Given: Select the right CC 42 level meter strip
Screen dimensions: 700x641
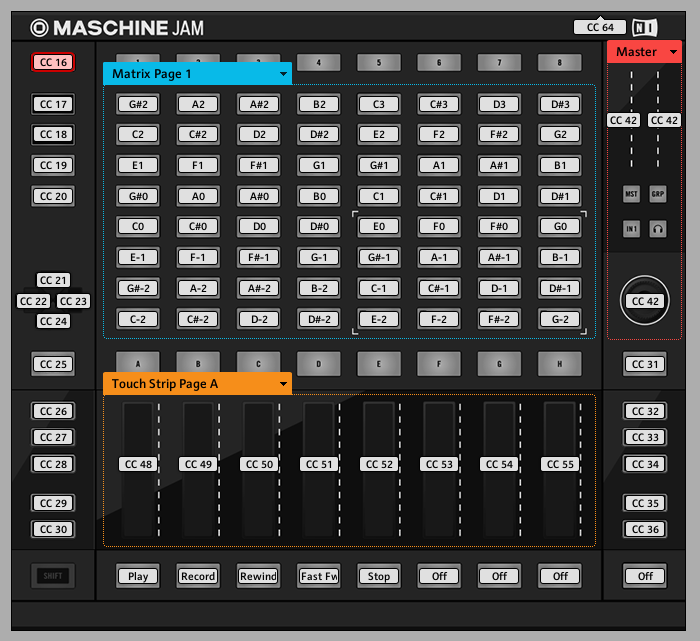Looking at the screenshot, I should pos(664,120).
